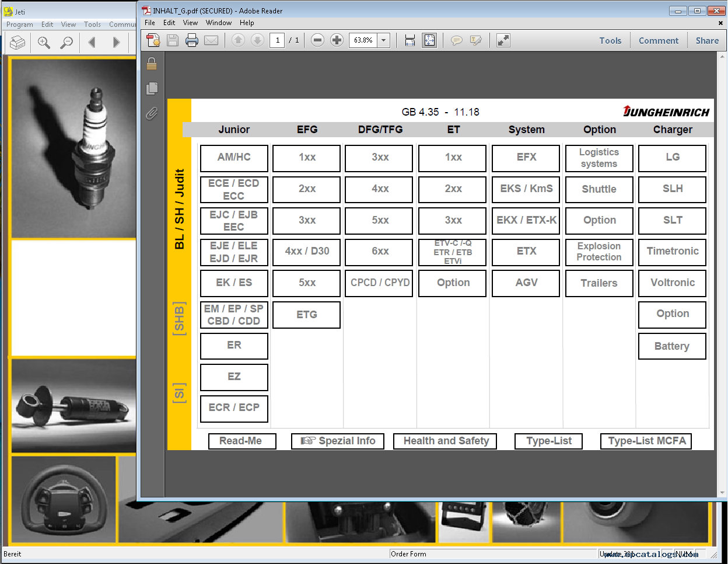Click the Create PDF icon in Adobe Reader
Screen dimensions: 728x564
153,40
